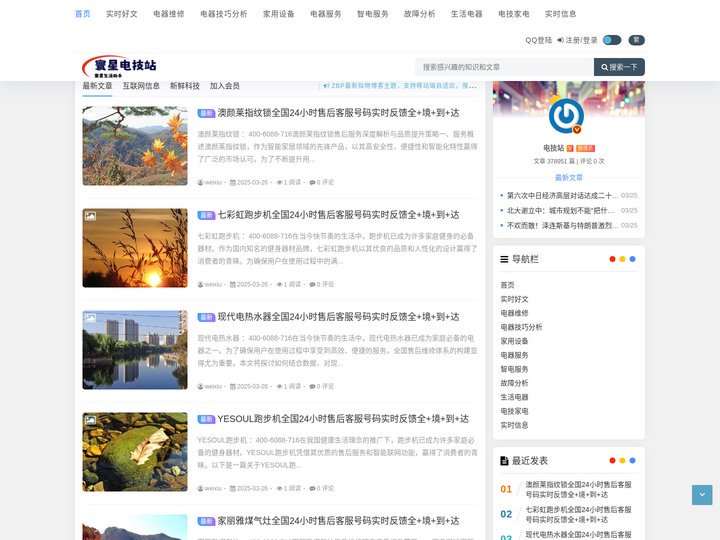The image size is (720, 540).
Task: Open 实时信息 in top navigation
Action: click(x=561, y=14)
